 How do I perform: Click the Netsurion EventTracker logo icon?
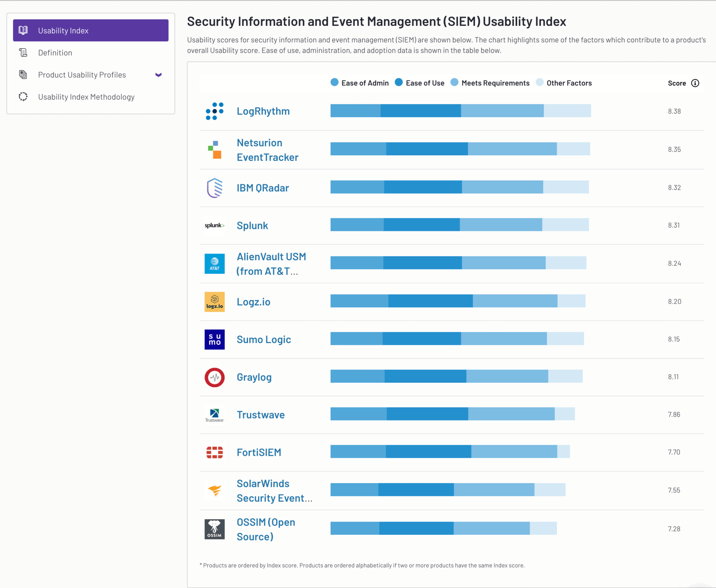214,150
